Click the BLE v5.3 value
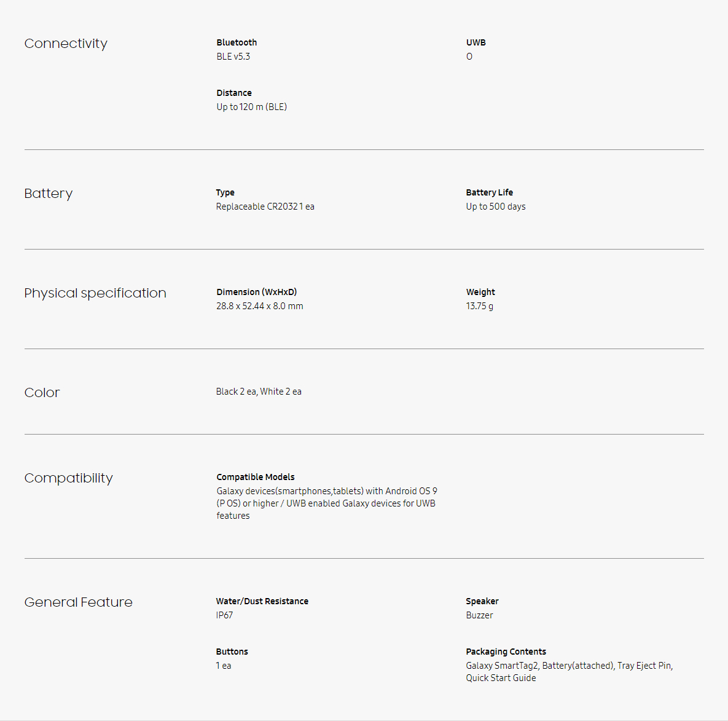 click(233, 56)
